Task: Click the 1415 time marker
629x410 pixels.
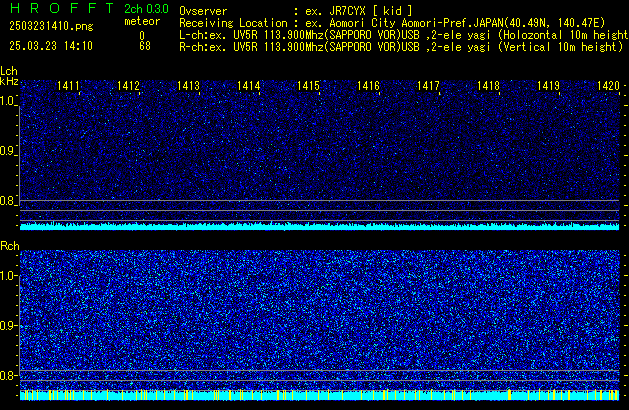Action: 308,86
